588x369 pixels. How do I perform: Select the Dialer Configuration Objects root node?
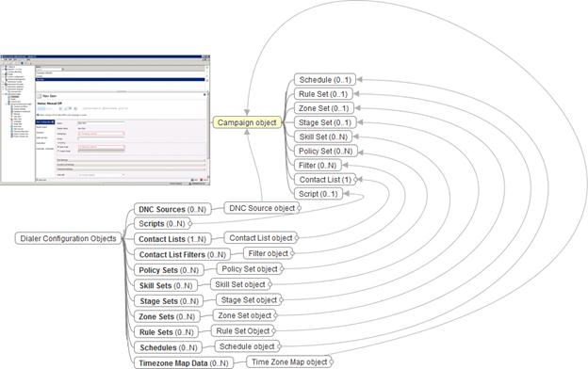click(x=68, y=239)
